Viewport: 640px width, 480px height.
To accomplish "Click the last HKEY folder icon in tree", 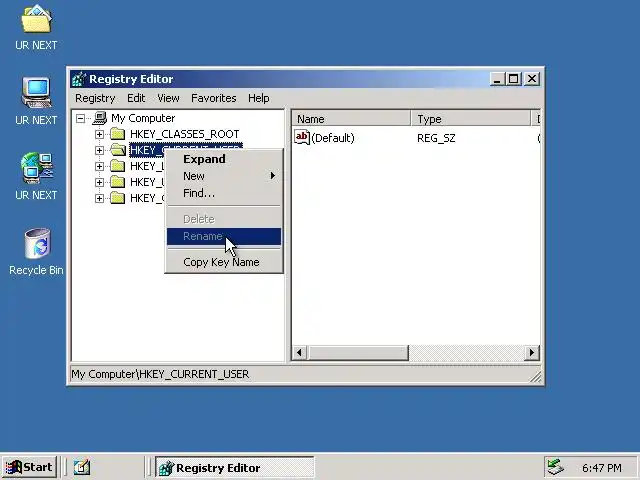I will pos(118,198).
